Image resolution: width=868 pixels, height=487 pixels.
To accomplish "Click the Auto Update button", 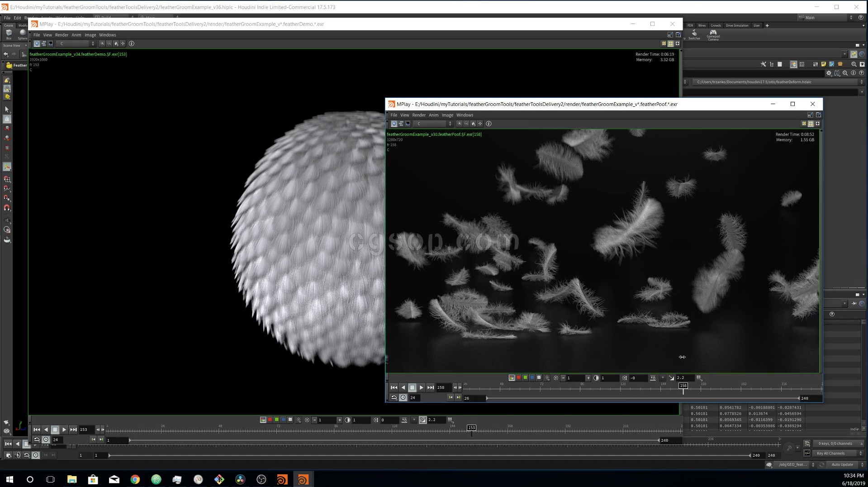I will pos(842,464).
